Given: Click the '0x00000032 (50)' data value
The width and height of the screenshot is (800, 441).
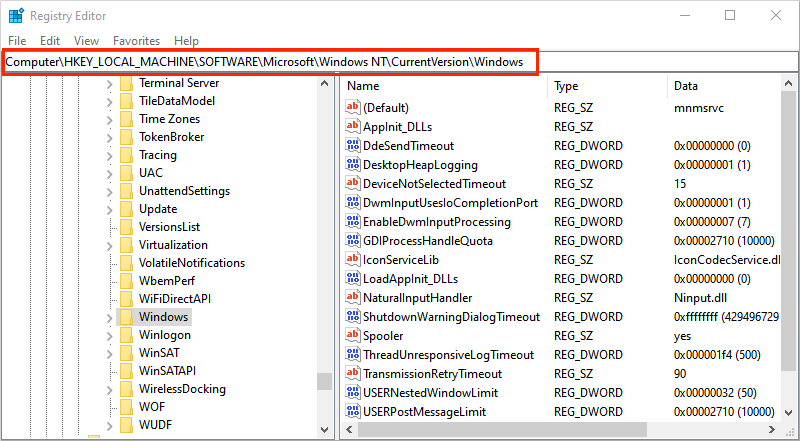Looking at the screenshot, I should point(715,393).
